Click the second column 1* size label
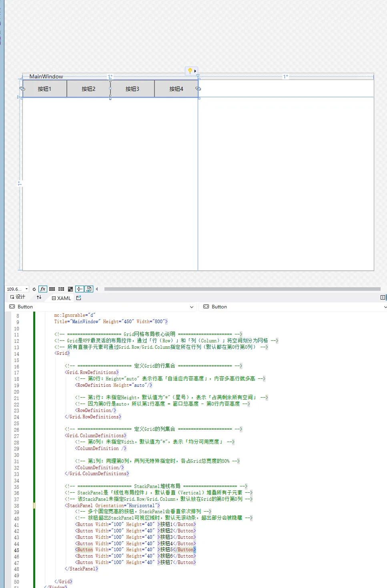 [286, 76]
